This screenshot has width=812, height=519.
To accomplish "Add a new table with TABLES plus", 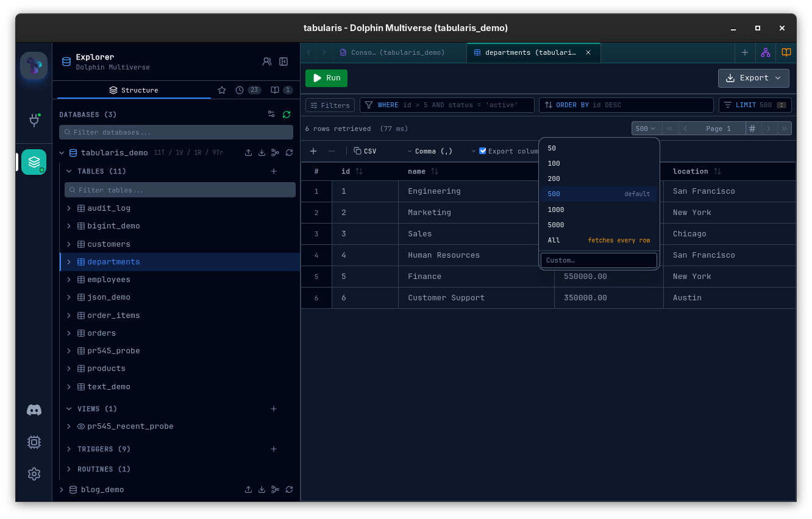I will (x=274, y=171).
